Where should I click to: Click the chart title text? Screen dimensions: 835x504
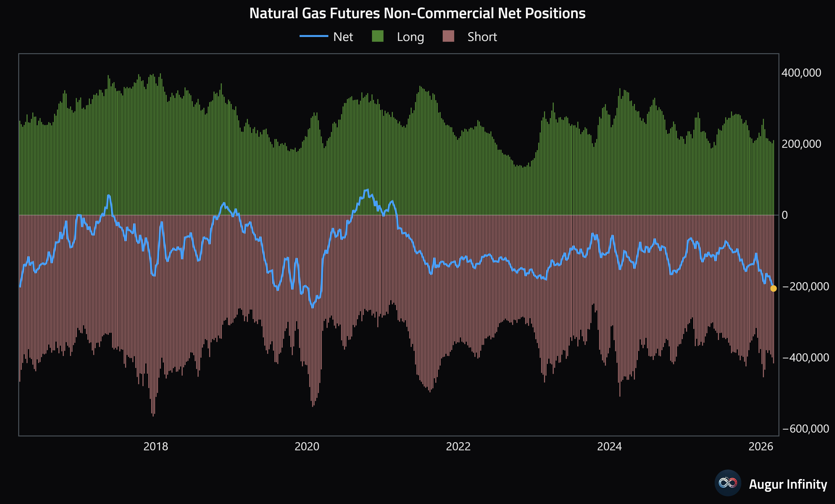pyautogui.click(x=417, y=14)
